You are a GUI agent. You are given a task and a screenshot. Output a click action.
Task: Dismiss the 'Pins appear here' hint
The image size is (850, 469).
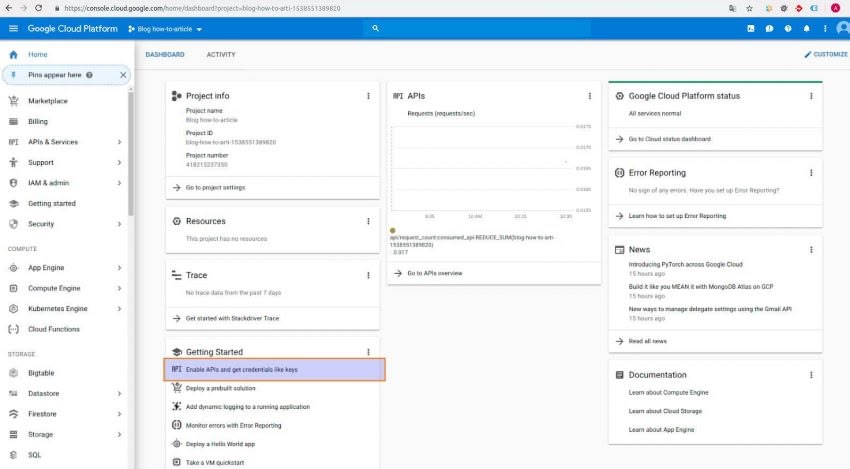pyautogui.click(x=123, y=75)
